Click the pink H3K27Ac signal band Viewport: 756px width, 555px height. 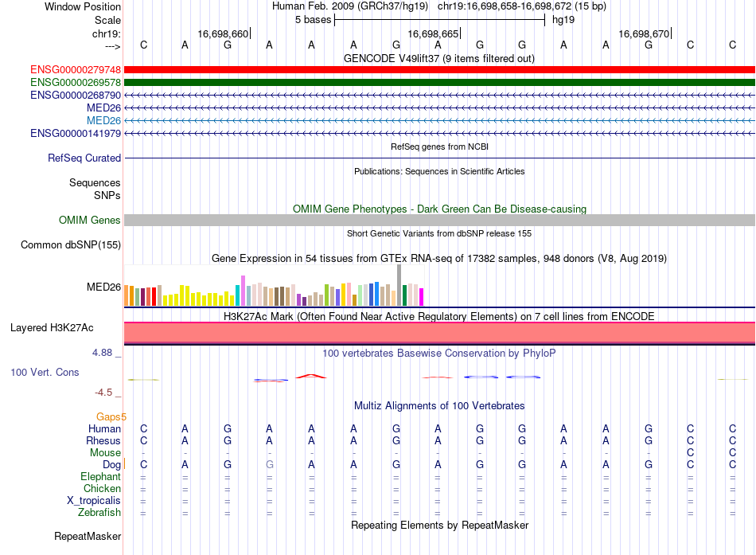click(x=439, y=333)
